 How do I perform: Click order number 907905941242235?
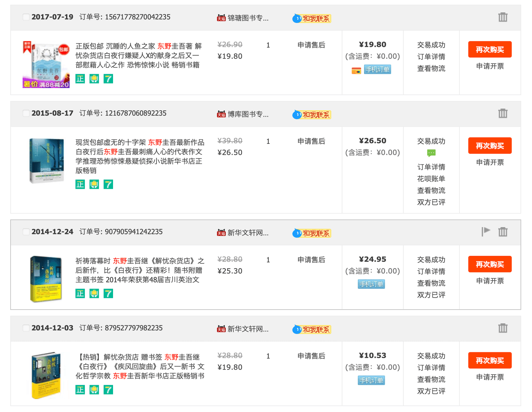(134, 232)
